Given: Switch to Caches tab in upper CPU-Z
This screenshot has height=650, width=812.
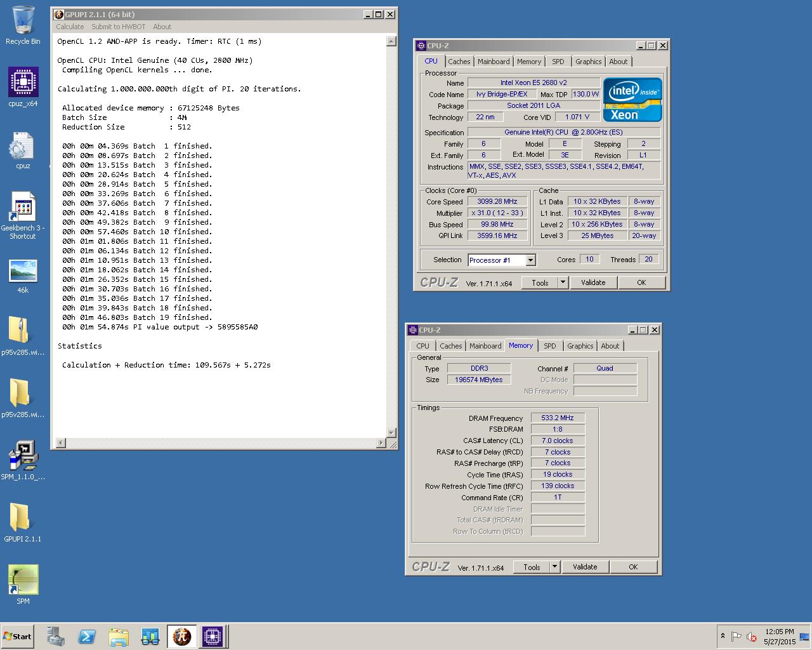Looking at the screenshot, I should click(459, 62).
